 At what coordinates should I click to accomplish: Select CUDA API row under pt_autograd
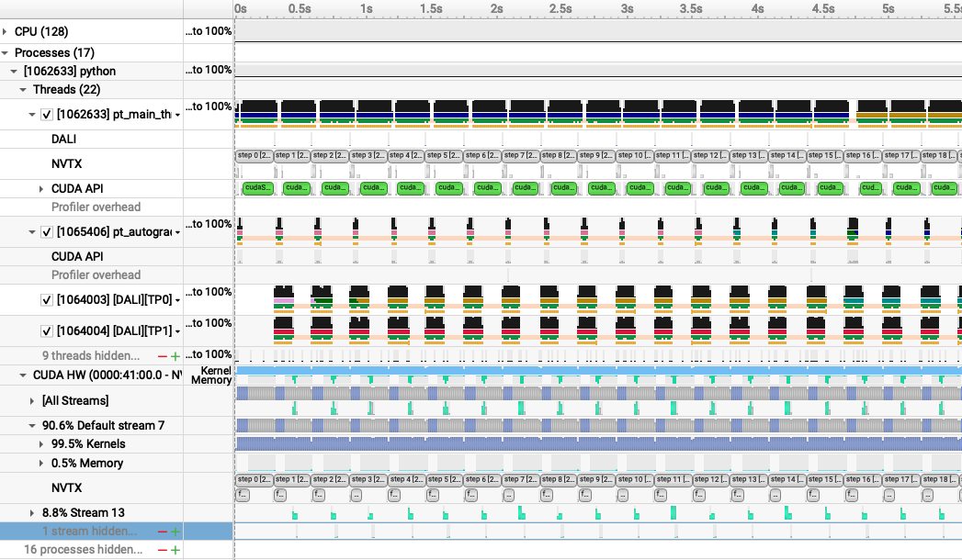coord(77,257)
